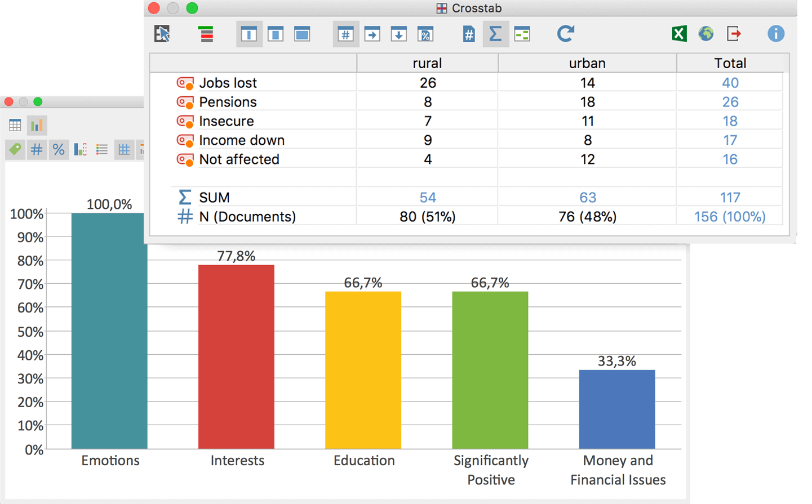The height and width of the screenshot is (504, 812).
Task: Click the rural column header
Action: 427,63
